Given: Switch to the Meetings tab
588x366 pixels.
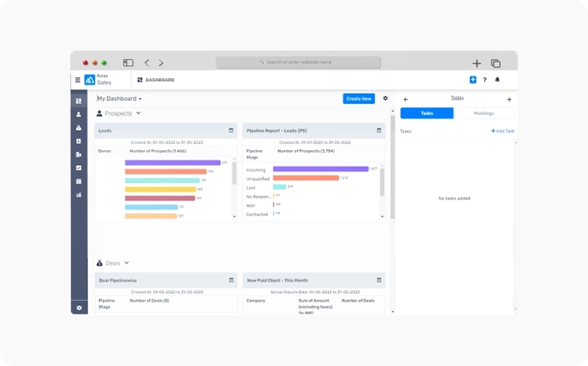Looking at the screenshot, I should tap(483, 113).
